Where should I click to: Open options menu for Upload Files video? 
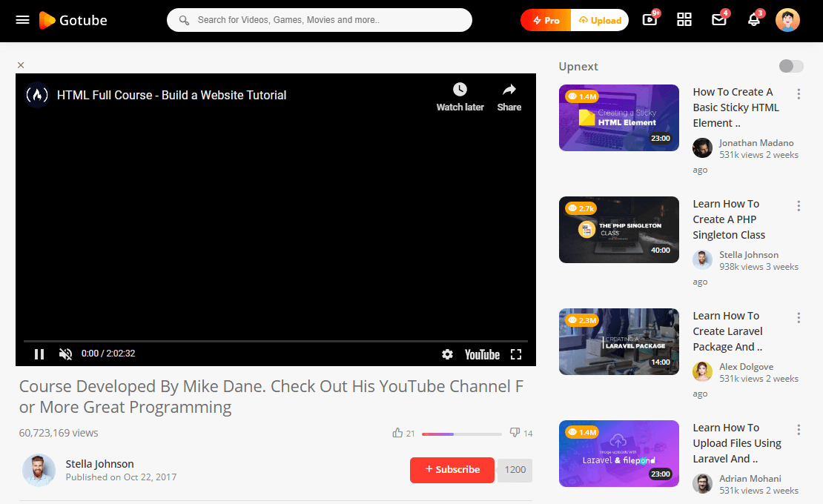[799, 430]
